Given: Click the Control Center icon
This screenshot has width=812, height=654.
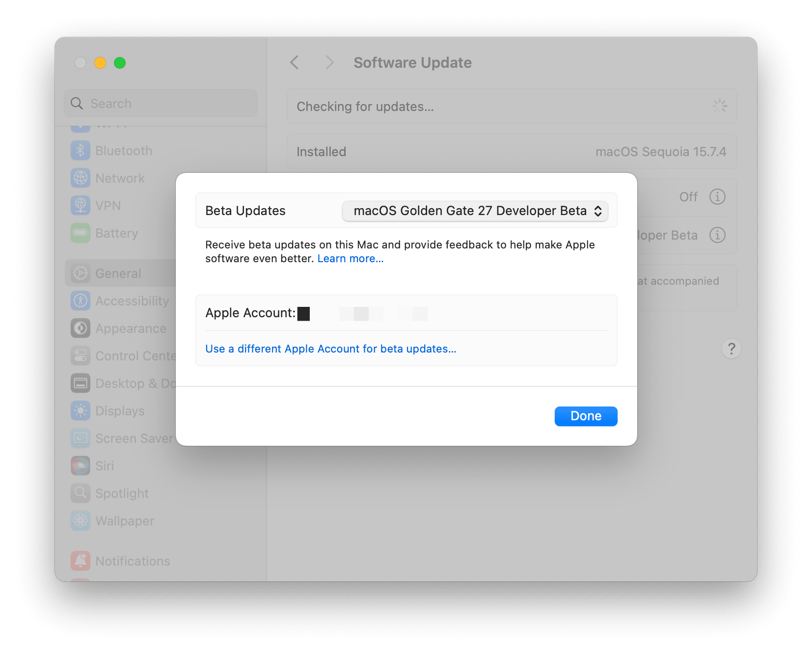Looking at the screenshot, I should point(81,355).
